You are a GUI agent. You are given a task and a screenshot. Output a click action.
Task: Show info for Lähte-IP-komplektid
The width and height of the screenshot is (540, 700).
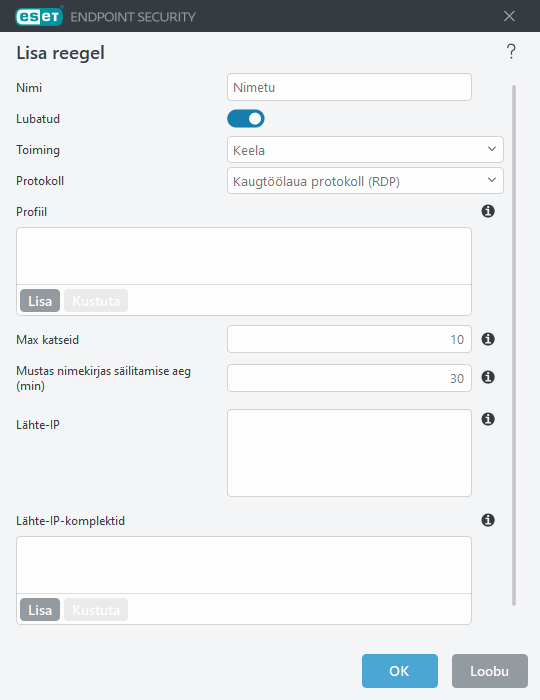488,520
